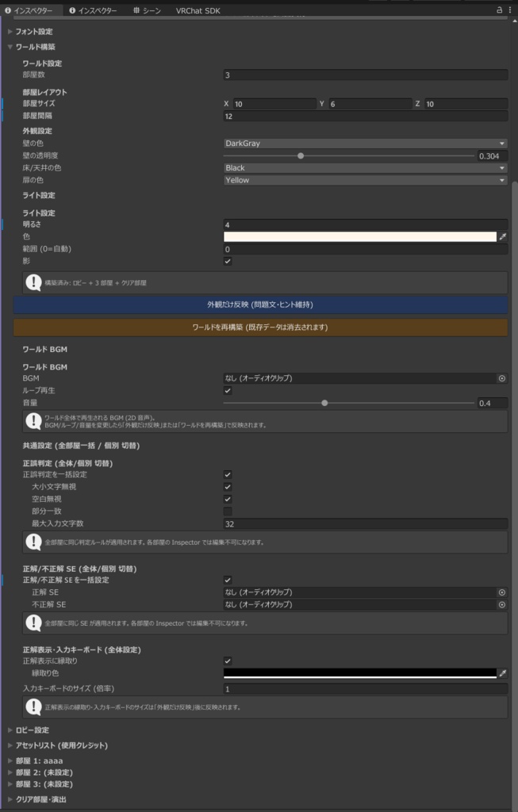Screen dimensions: 518x812
Task: Open object picker for 不正解 SE clip
Action: pos(502,605)
